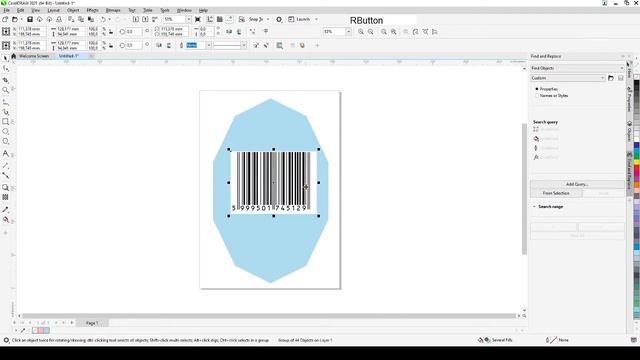Open the Custom preset dropdown

point(568,78)
